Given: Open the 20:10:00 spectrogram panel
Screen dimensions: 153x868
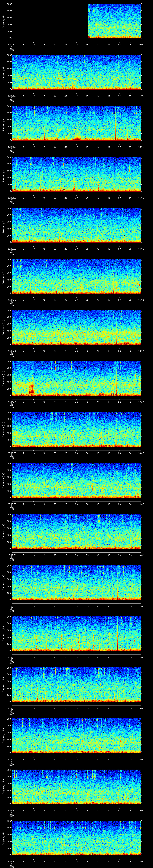Looking at the screenshot, I should (77, 72).
